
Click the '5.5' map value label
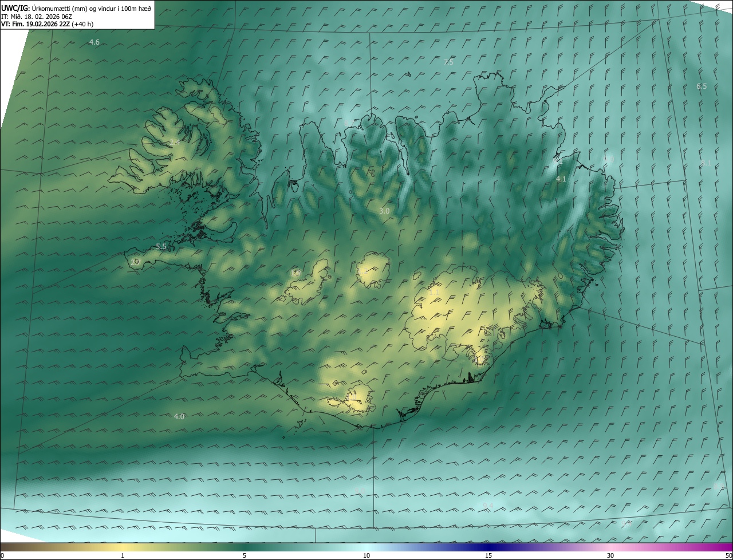161,247
